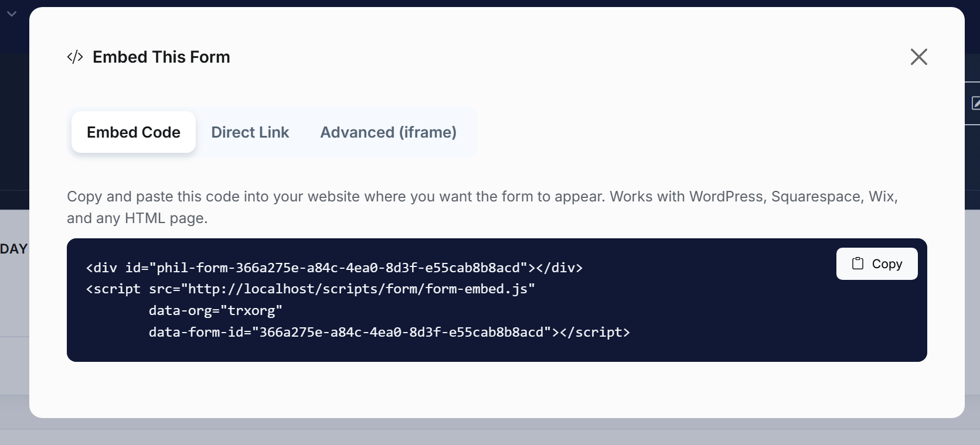Click the script src form-embed.js line
This screenshot has height=445, width=980.
click(x=311, y=289)
